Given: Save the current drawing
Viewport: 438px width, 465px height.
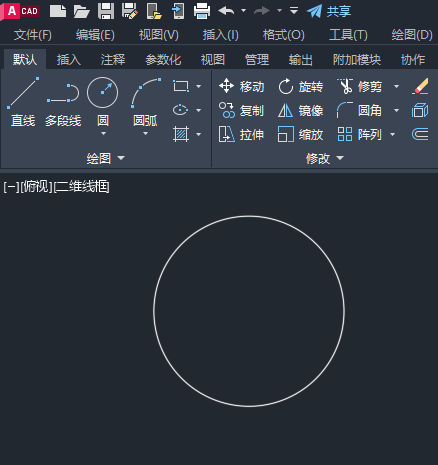Looking at the screenshot, I should tap(106, 11).
